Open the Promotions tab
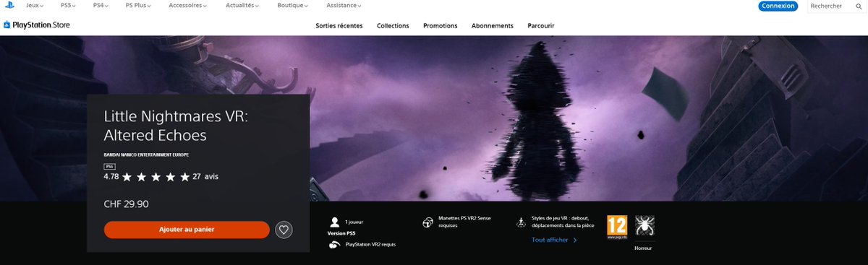Image resolution: width=868 pixels, height=265 pixels. 440,25
